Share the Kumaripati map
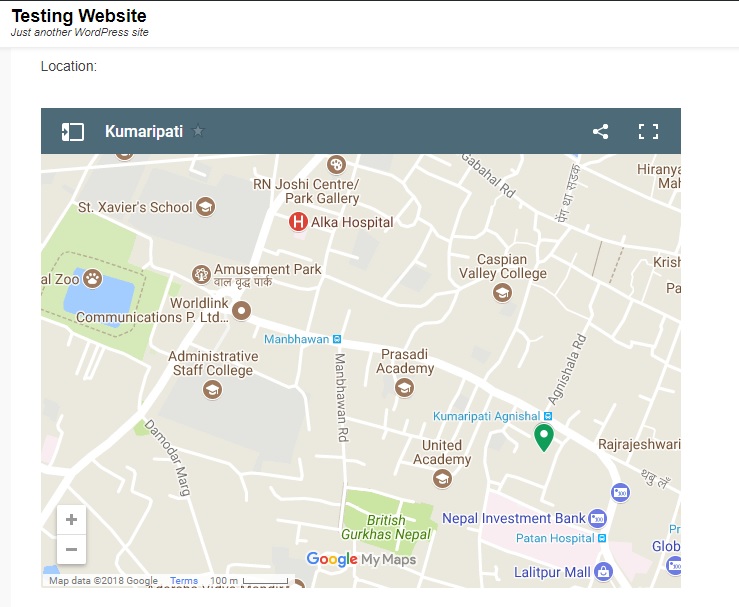Screen dimensions: 739x607 600,131
